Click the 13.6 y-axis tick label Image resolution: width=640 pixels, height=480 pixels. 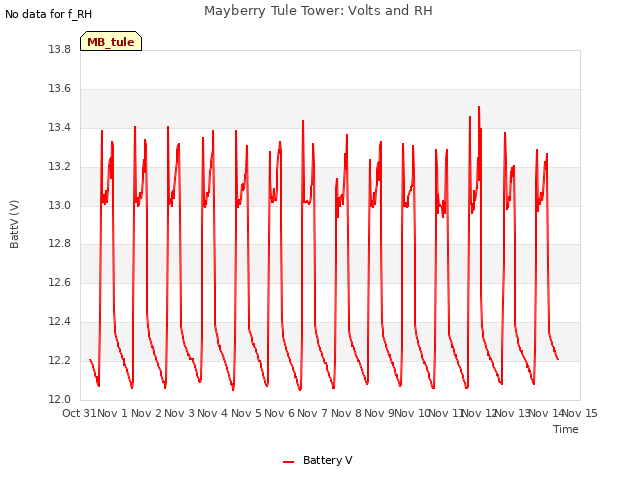(x=60, y=88)
